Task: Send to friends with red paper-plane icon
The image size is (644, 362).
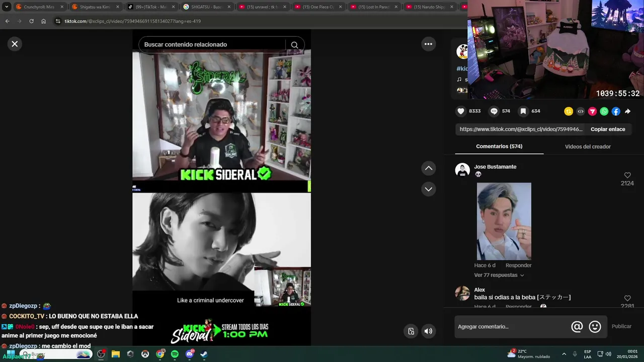Action: [x=592, y=111]
